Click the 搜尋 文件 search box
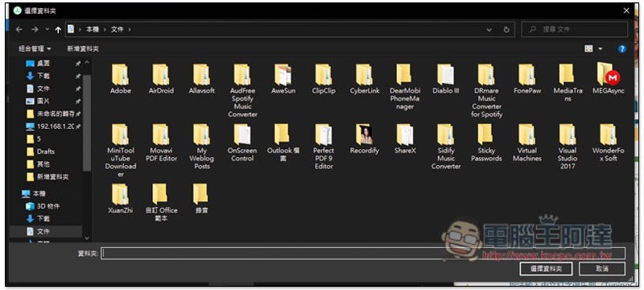 [x=574, y=30]
